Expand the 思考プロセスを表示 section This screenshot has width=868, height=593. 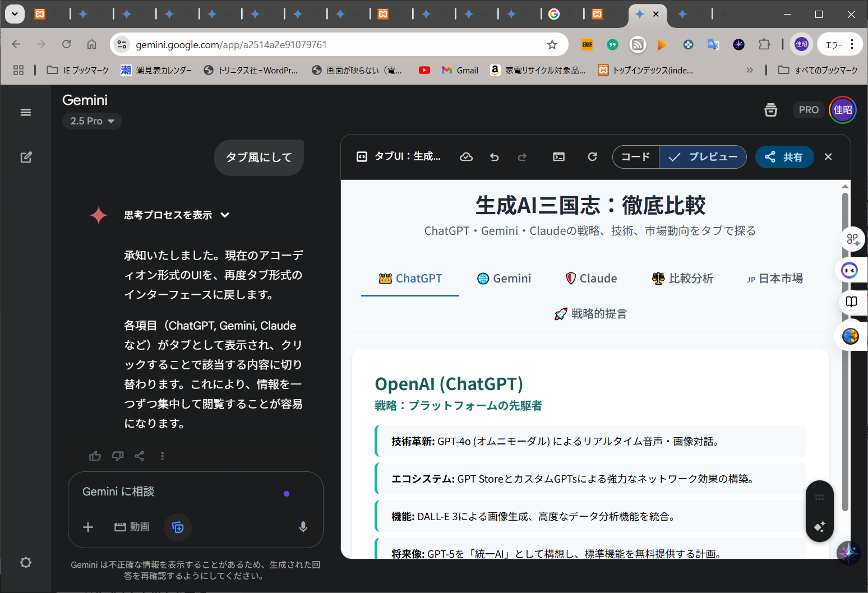tap(177, 215)
